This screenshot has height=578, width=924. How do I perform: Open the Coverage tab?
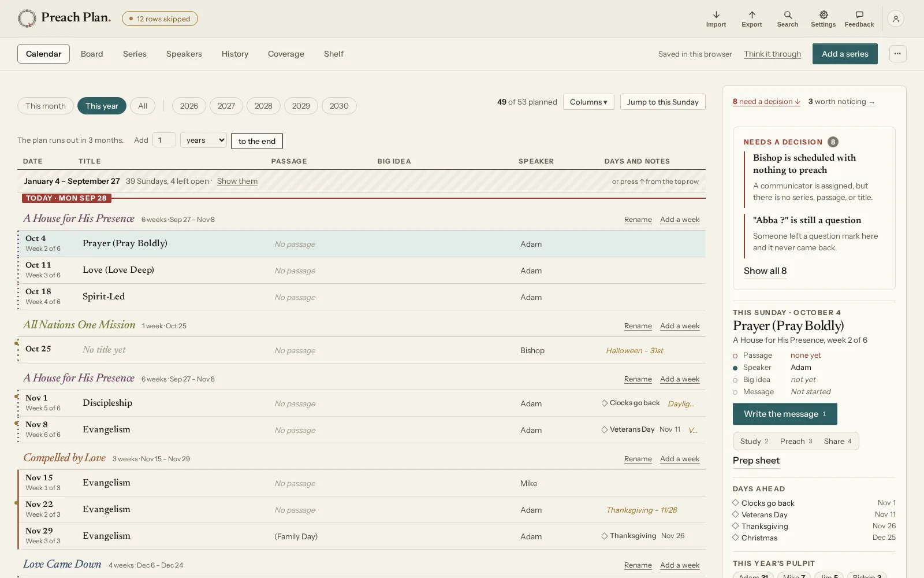[x=286, y=54]
